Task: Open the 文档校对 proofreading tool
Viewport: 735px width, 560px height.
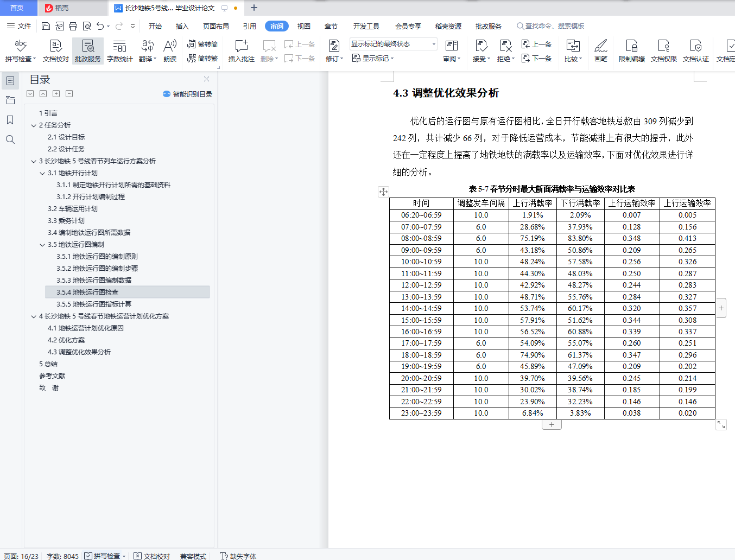Action: coord(56,51)
